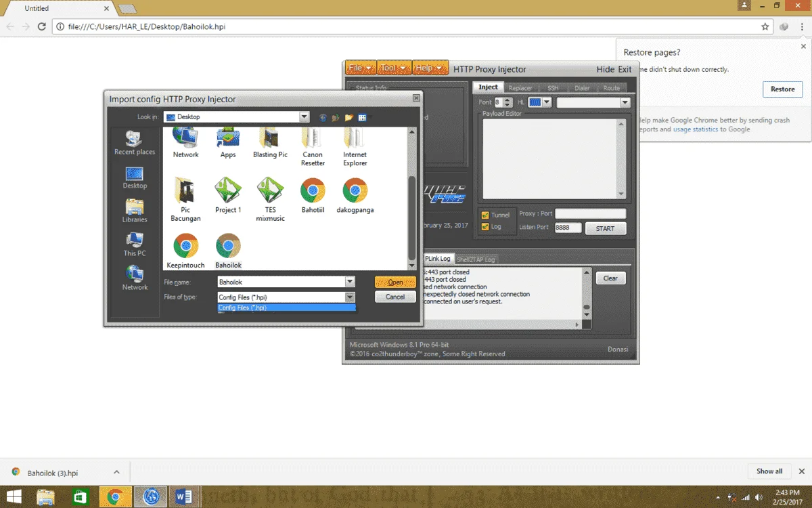Expand the Look in Desktop dropdown

coord(304,117)
